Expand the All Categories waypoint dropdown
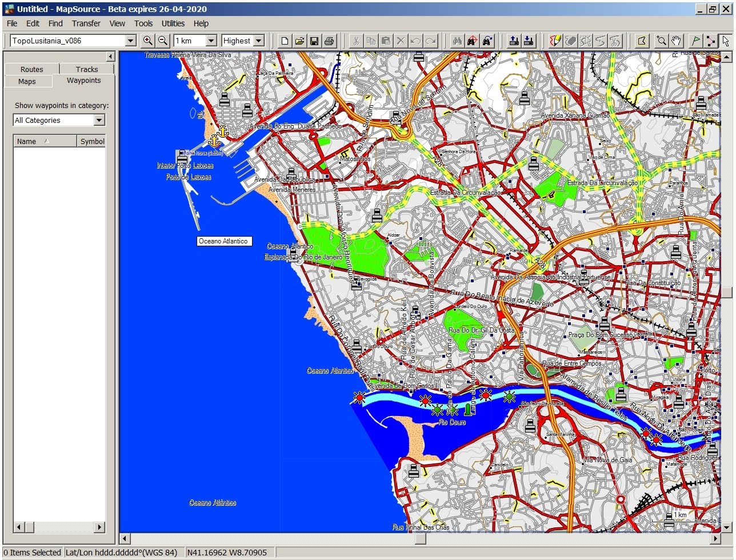 pos(99,120)
